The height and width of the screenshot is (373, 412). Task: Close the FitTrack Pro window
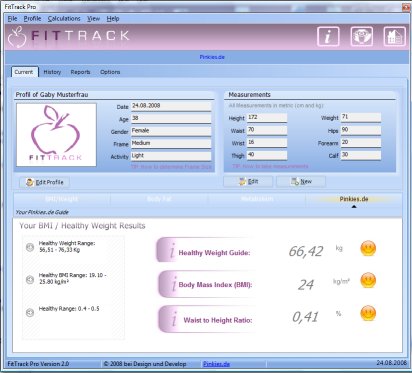[x=406, y=7]
